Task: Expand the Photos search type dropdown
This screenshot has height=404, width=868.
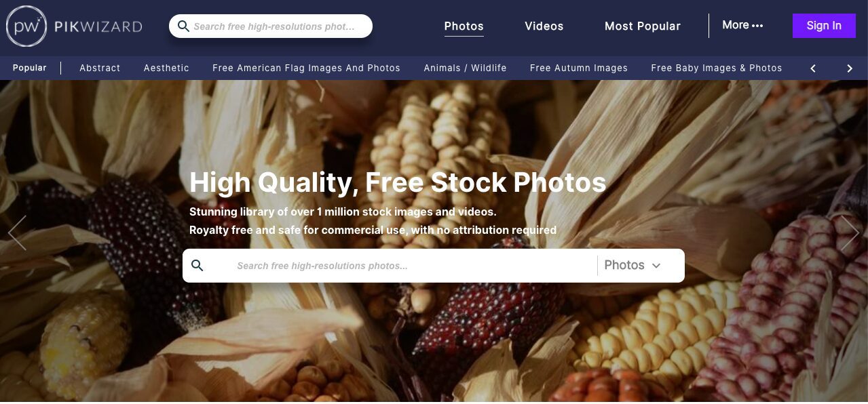Action: [x=633, y=266]
